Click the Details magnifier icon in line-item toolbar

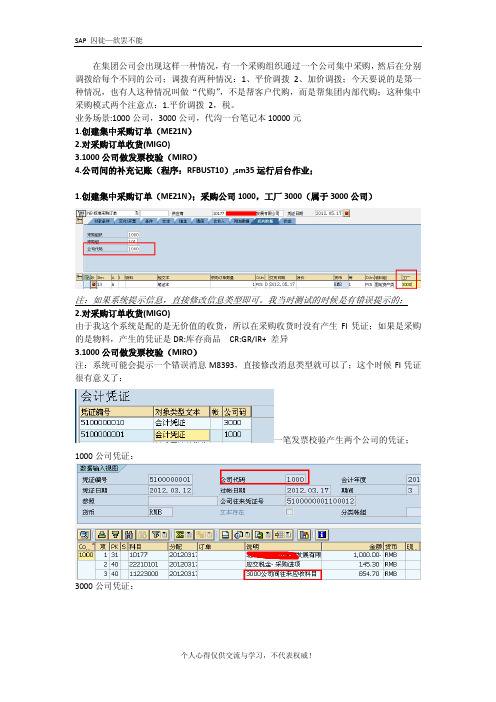point(83,535)
